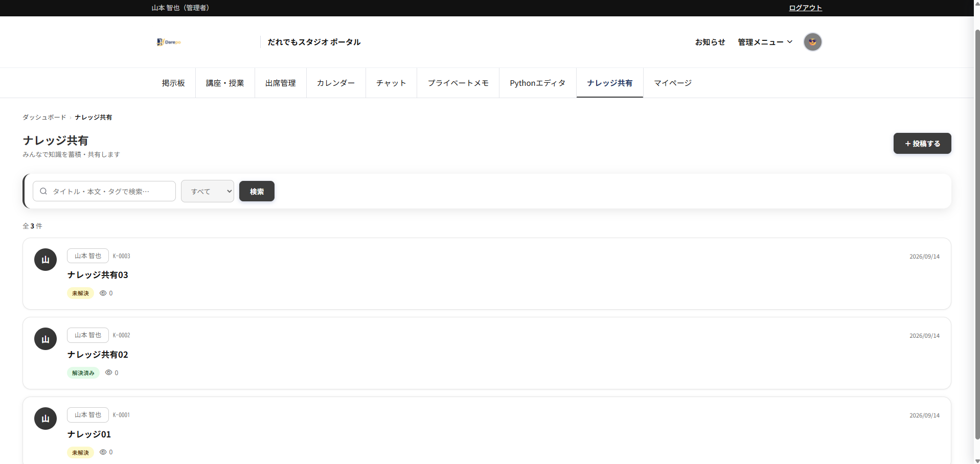Screen dimensions: 980x464
Task: Click the 2026/09/14 date on ナレッジ共有03
Action: pyautogui.click(x=924, y=257)
